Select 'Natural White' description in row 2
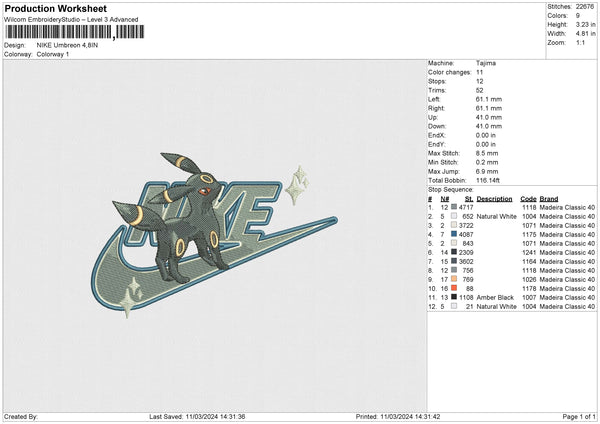 coord(497,216)
